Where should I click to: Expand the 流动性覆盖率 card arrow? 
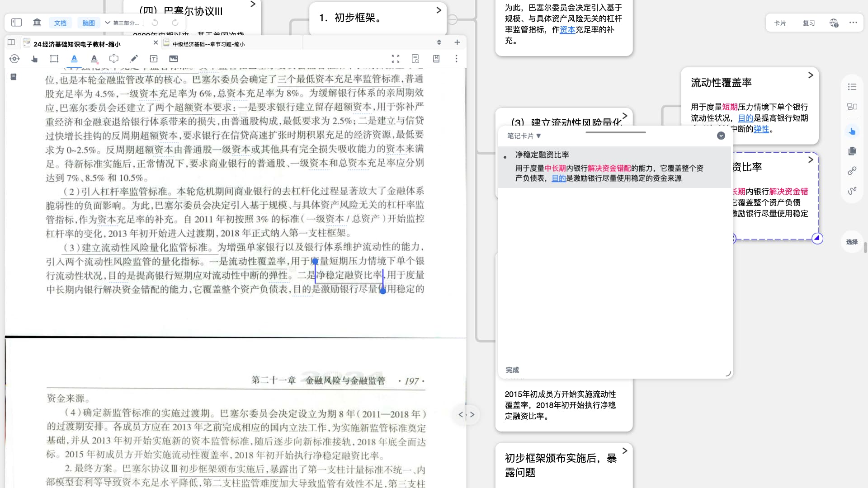811,75
